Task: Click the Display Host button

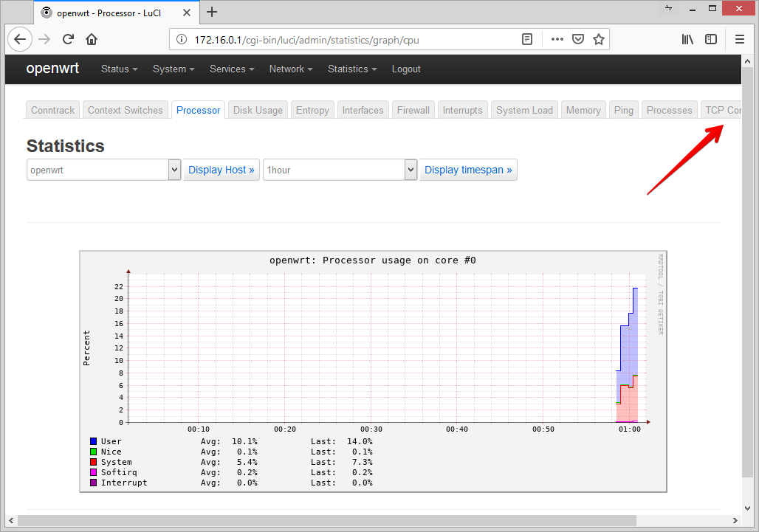Action: click(x=221, y=170)
